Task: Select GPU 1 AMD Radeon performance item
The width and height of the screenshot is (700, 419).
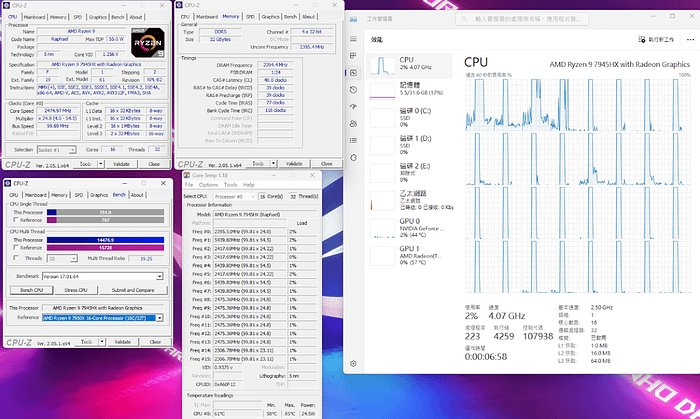Action: [410, 255]
